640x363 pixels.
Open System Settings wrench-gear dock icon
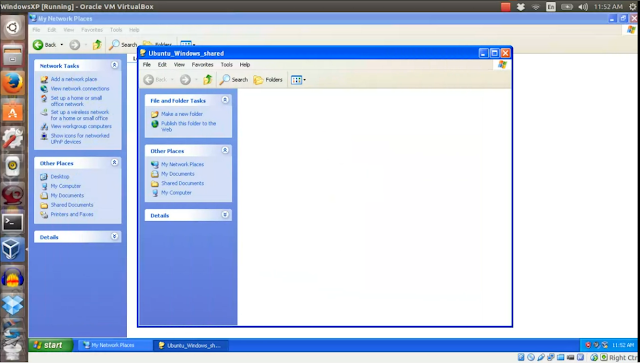(13, 139)
